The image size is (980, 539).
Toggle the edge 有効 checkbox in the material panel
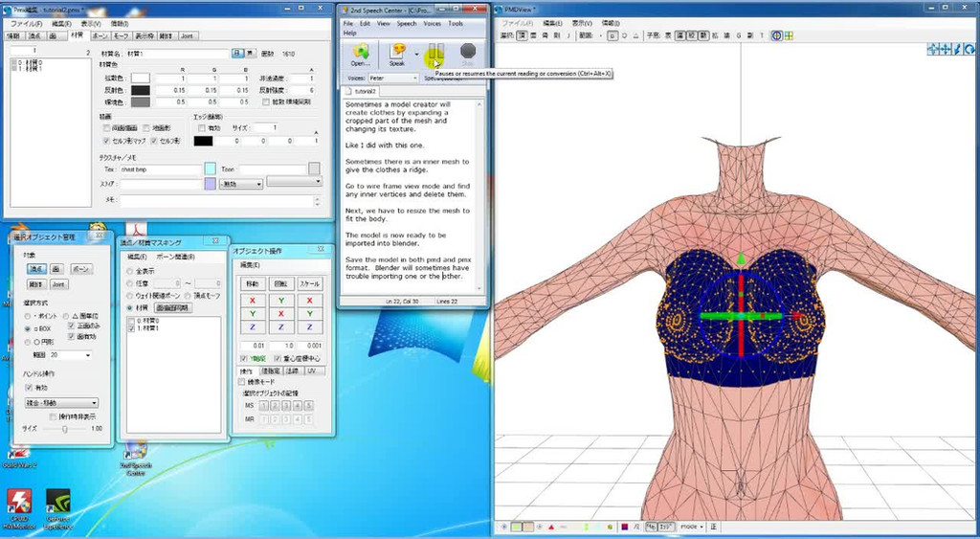pos(202,127)
